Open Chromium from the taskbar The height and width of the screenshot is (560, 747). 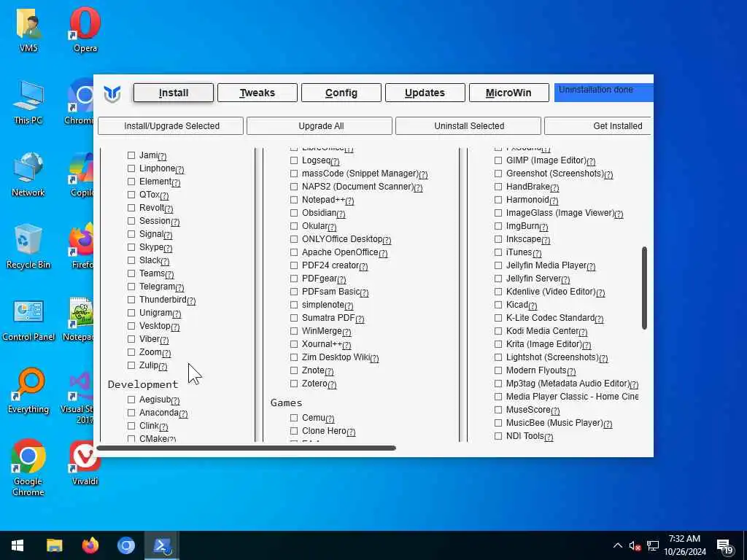click(126, 545)
